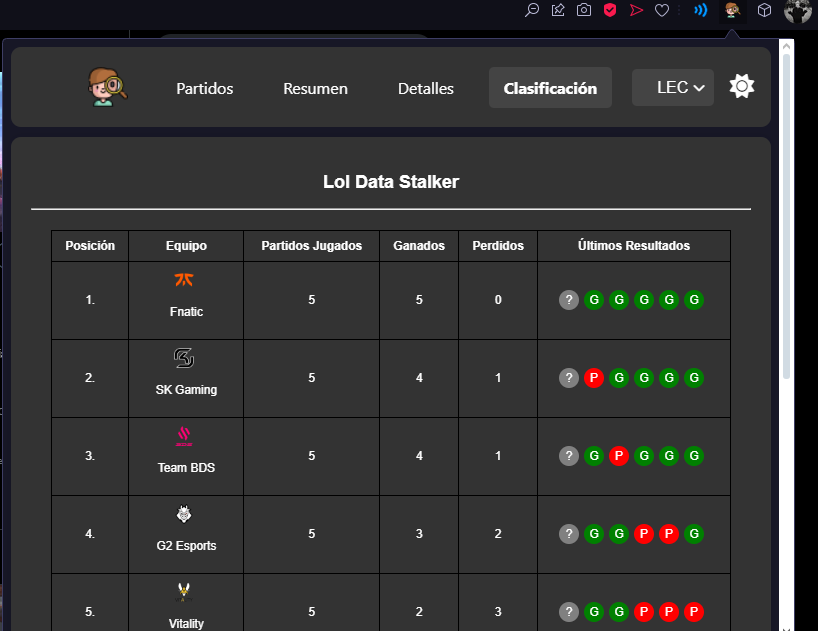818x631 pixels.
Task: Click the Lol Data Stalker extension icon in toolbar
Action: pyautogui.click(x=732, y=10)
